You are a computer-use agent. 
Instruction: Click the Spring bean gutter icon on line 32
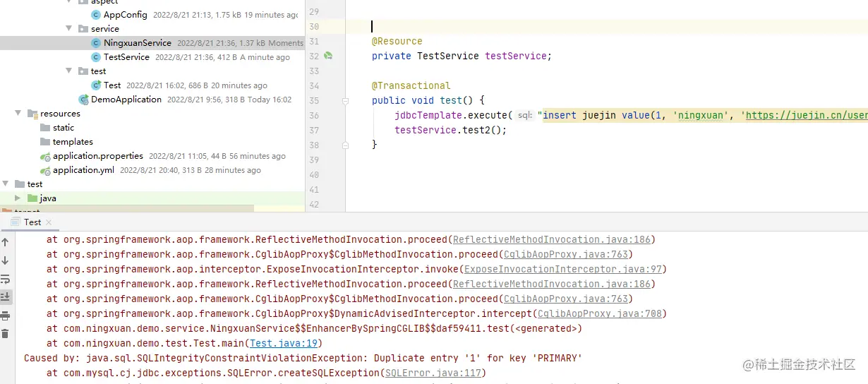(x=328, y=56)
